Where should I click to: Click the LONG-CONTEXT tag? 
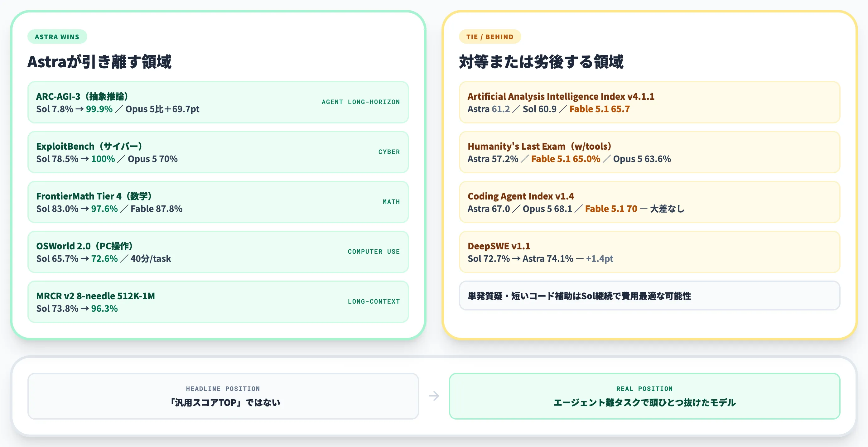pos(374,301)
